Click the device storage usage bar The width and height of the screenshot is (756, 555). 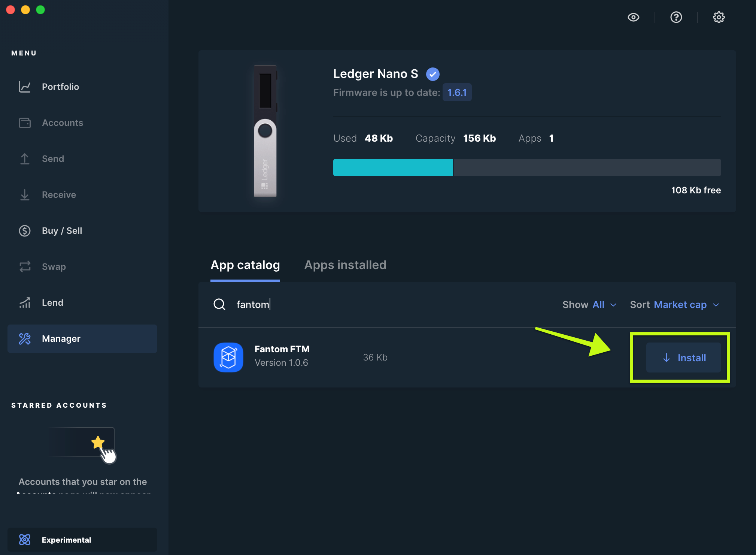click(527, 168)
